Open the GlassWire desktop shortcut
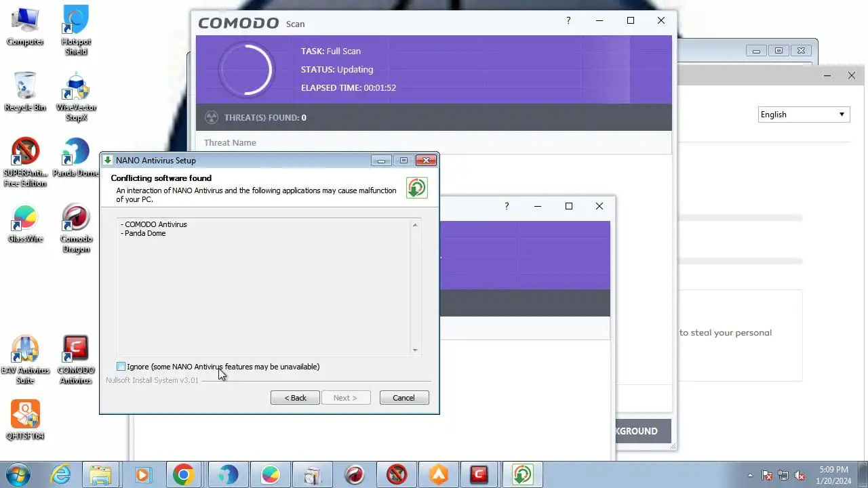Screen dimensions: 868x488 (x=25, y=224)
